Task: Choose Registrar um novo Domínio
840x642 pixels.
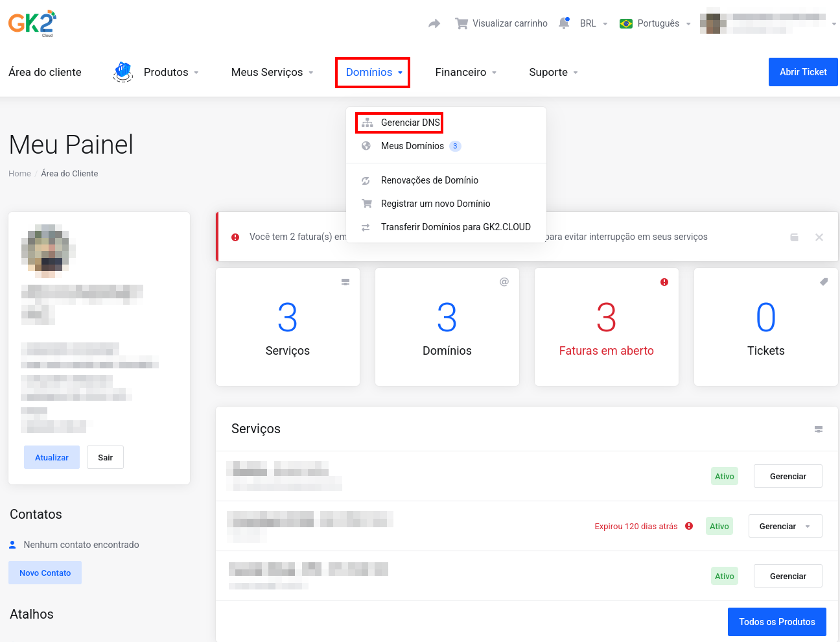Action: point(436,204)
